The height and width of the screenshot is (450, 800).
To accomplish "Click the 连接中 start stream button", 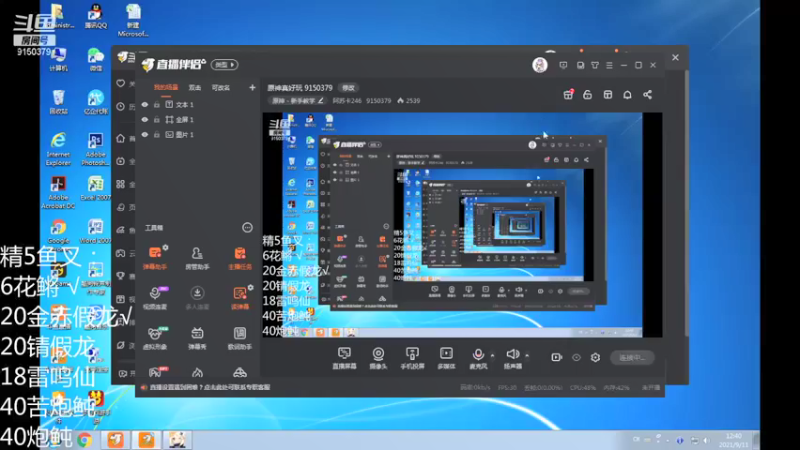I will pos(632,358).
